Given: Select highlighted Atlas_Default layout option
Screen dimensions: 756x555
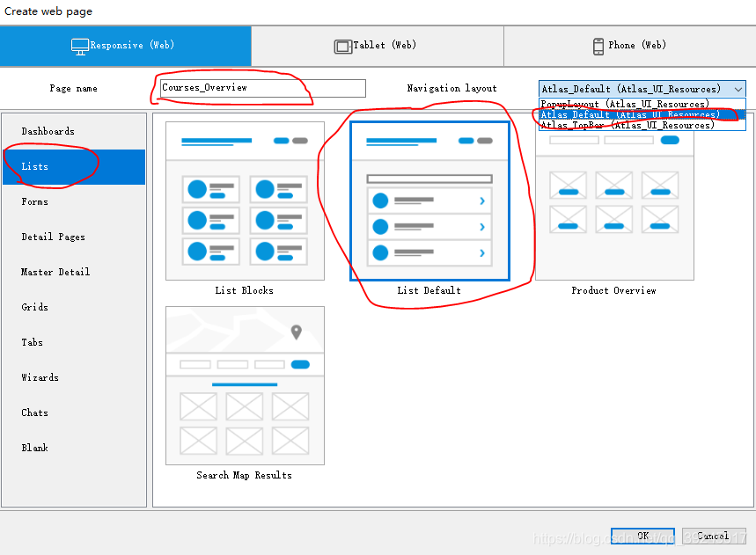Looking at the screenshot, I should point(629,114).
